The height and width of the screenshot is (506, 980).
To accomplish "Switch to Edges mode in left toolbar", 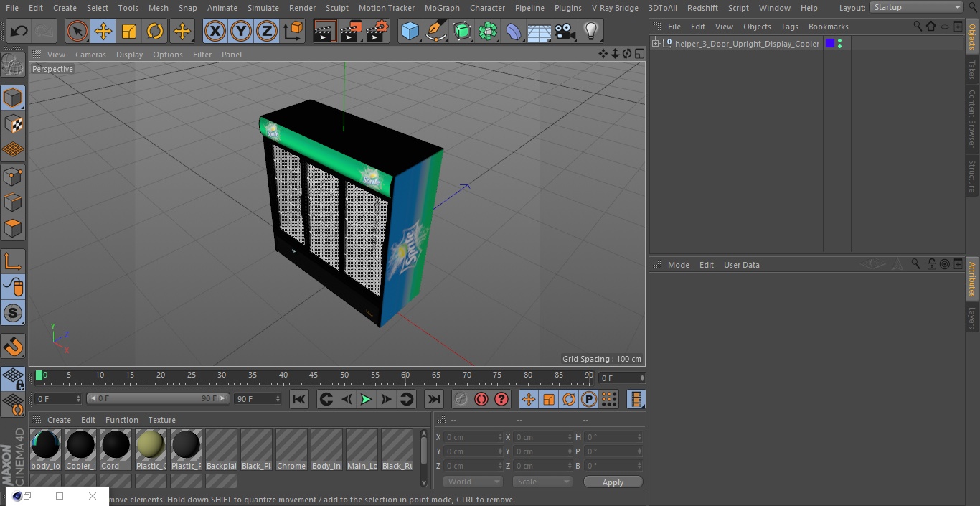I will [x=13, y=202].
